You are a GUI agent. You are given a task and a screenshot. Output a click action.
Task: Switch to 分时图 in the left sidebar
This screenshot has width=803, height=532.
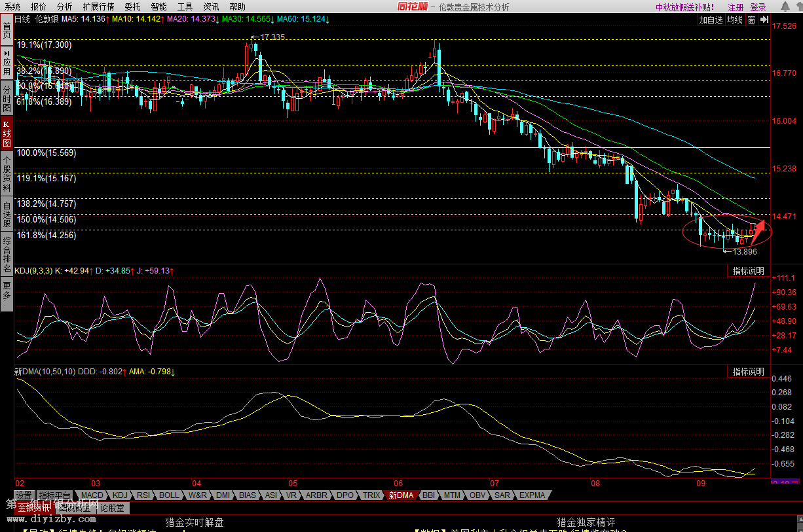[x=7, y=98]
